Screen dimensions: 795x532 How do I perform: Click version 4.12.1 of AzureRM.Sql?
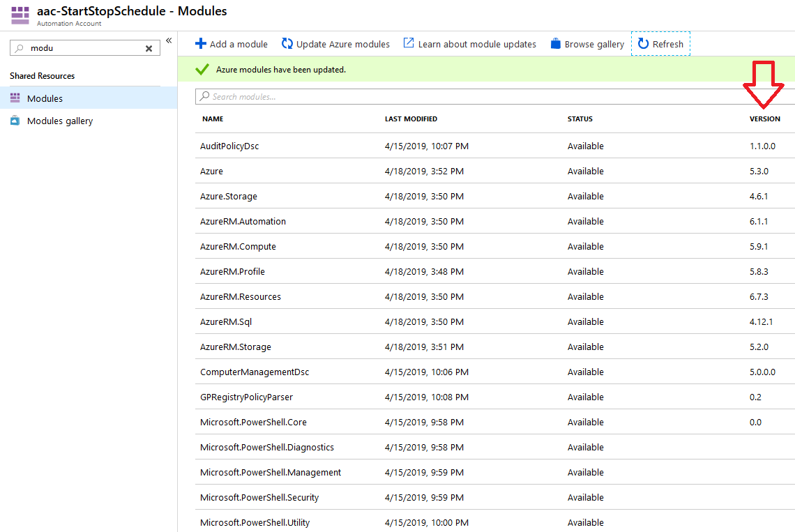coord(761,321)
